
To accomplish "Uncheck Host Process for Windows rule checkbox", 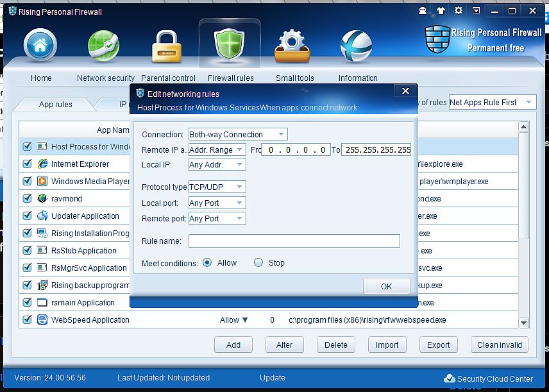I will (x=27, y=146).
